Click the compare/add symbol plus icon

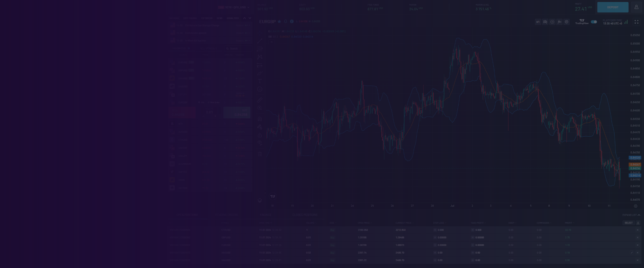coord(552,22)
